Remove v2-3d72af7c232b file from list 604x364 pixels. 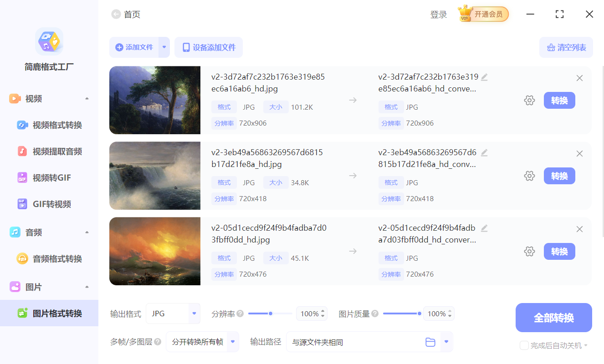point(579,78)
